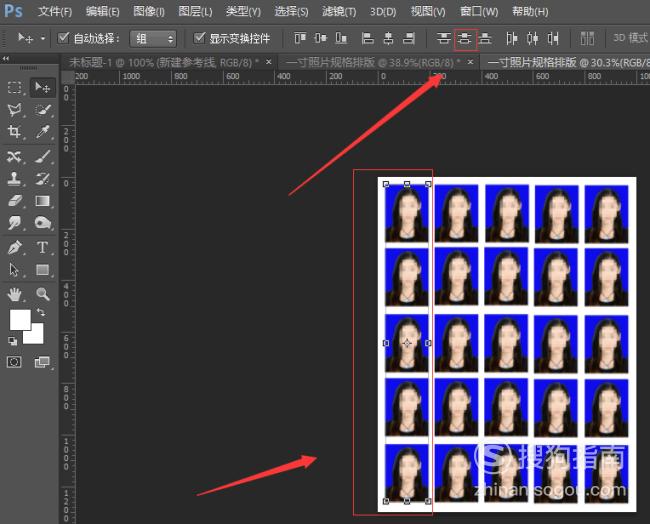Select the Polygonal Lasso tool
Viewport: 650px width, 524px height.
[15, 110]
